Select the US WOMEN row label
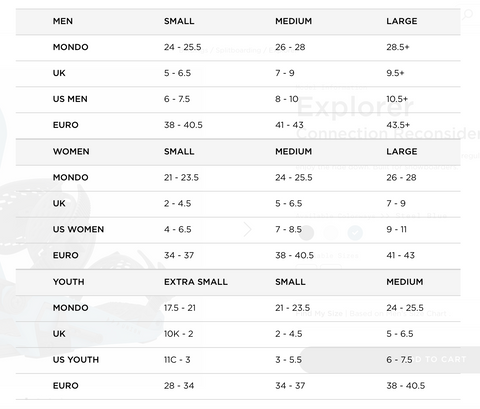Viewport: 480px width, 409px height. pos(78,229)
